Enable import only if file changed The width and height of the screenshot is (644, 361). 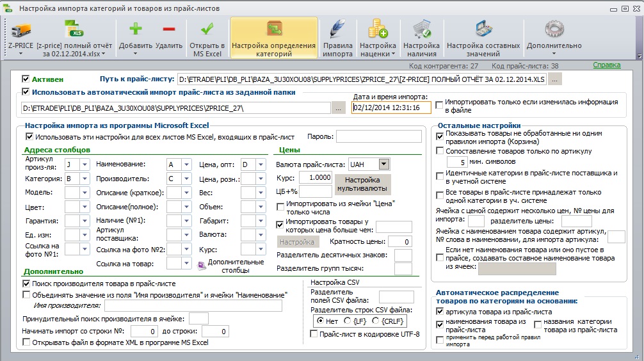pos(439,106)
